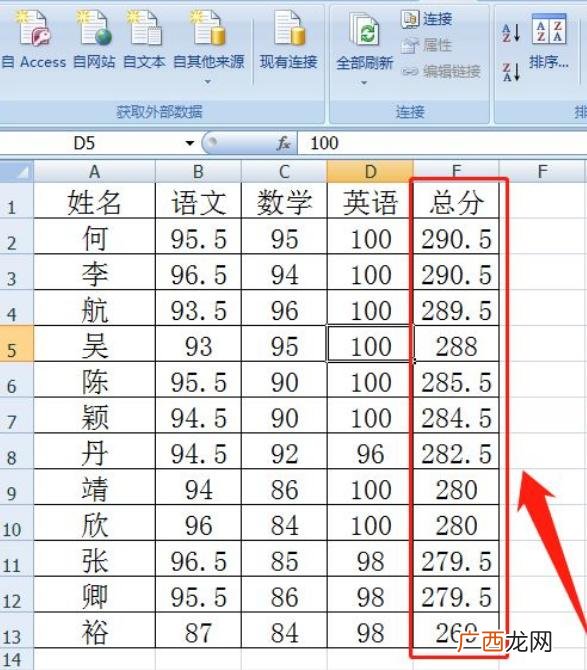The width and height of the screenshot is (587, 670).
Task: Click the formula bar showing 100
Action: pyautogui.click(x=442, y=143)
